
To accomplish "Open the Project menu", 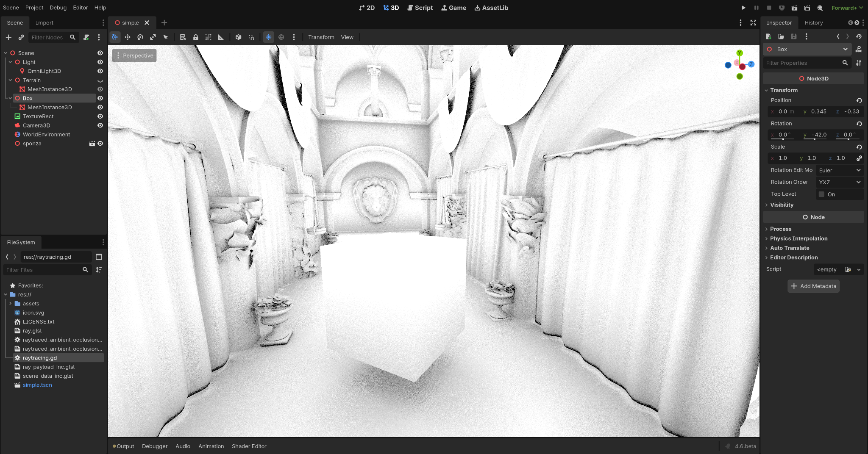I will coord(34,8).
